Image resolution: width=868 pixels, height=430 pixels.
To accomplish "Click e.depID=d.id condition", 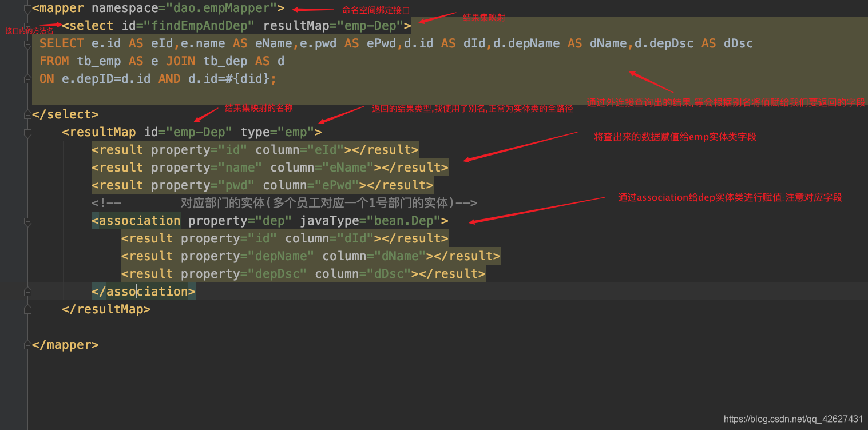I will tap(106, 79).
